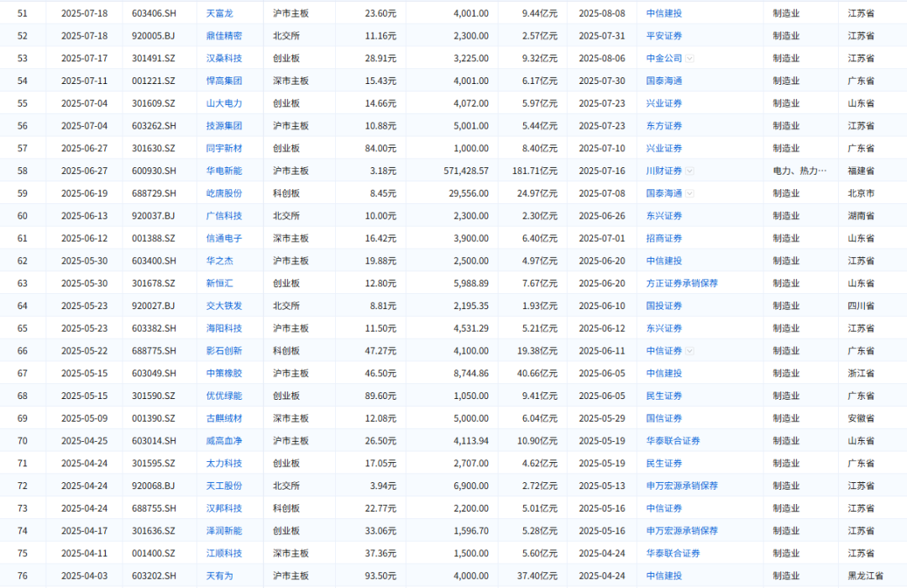Image resolution: width=907 pixels, height=588 pixels.
Task: Select the stock code 603406.SH cell
Action: [x=154, y=13]
